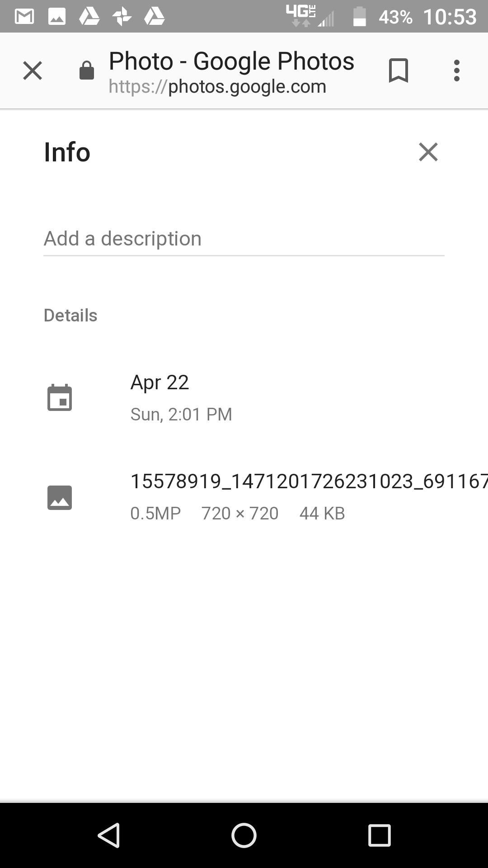Open the three-dot overflow menu

[x=456, y=71]
